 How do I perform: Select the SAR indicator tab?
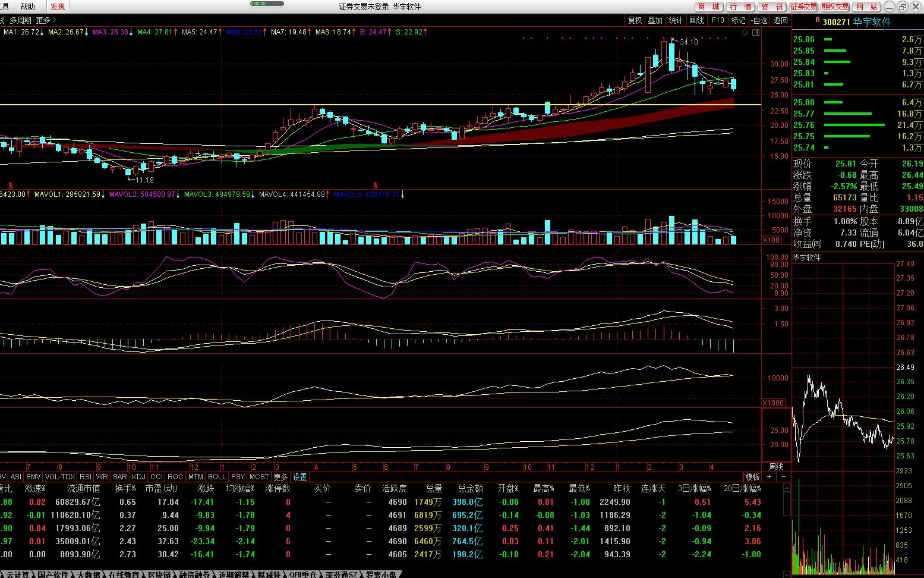[120, 477]
